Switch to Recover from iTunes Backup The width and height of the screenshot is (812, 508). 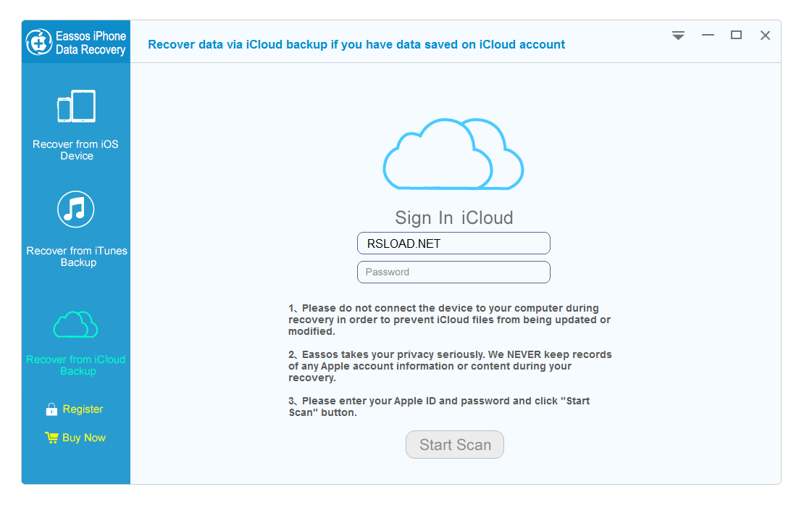pos(77,257)
